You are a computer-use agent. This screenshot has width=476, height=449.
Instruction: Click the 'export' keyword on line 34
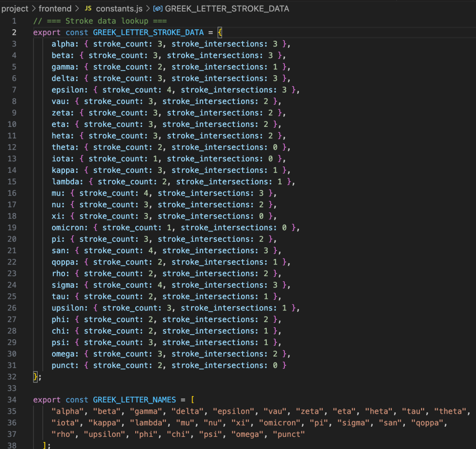[47, 400]
